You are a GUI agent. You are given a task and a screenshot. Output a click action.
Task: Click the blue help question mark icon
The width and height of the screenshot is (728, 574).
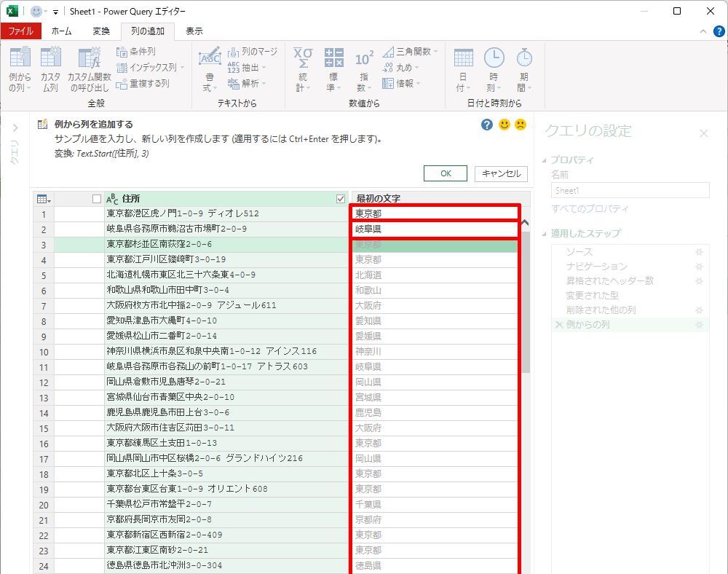click(x=487, y=125)
